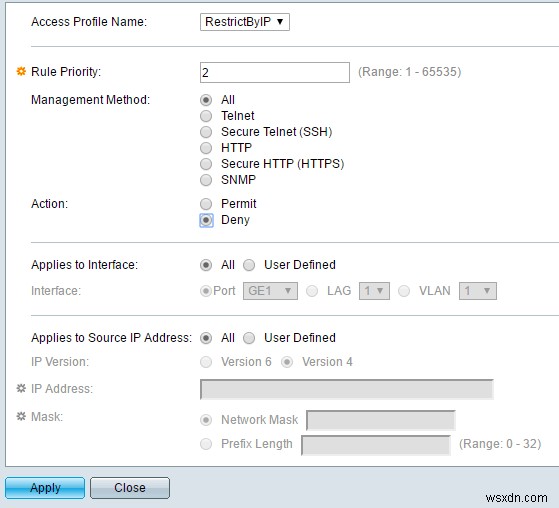Screen dimensions: 559x508
Task: Open the GE1 port dropdown
Action: click(270, 291)
